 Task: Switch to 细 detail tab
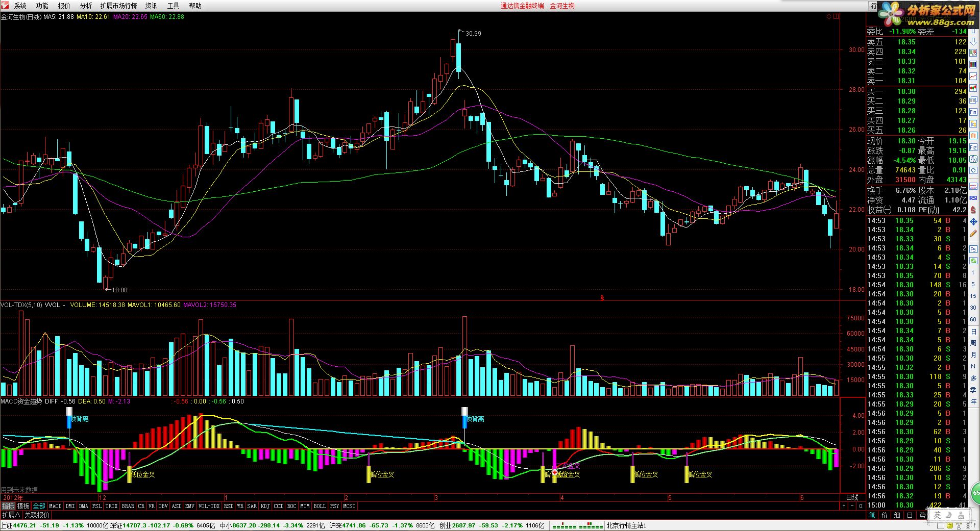point(897,515)
